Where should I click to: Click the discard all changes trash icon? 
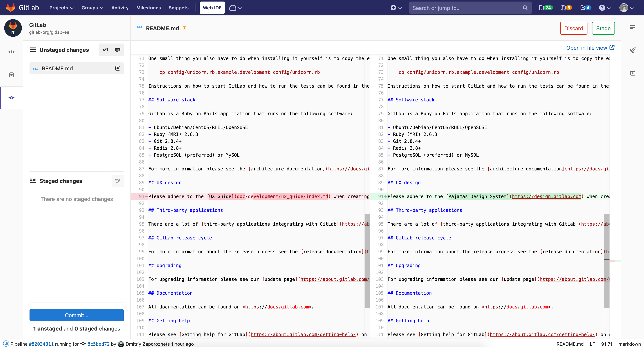tap(117, 49)
